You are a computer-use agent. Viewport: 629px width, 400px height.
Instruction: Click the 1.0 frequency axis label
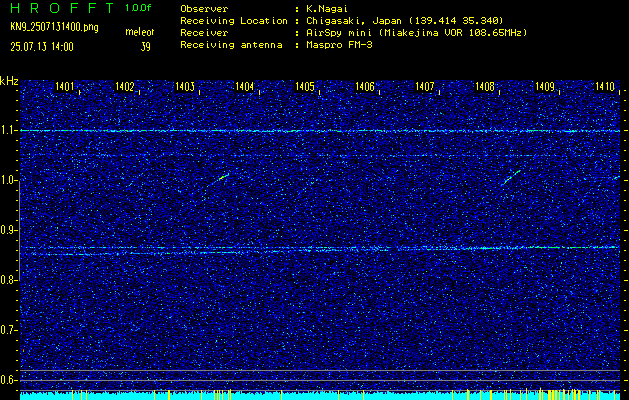(x=8, y=181)
